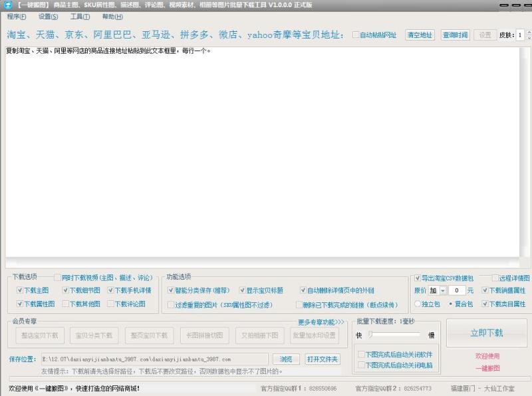
Task: Toggle the 下载主图 checkbox
Action: (20, 290)
